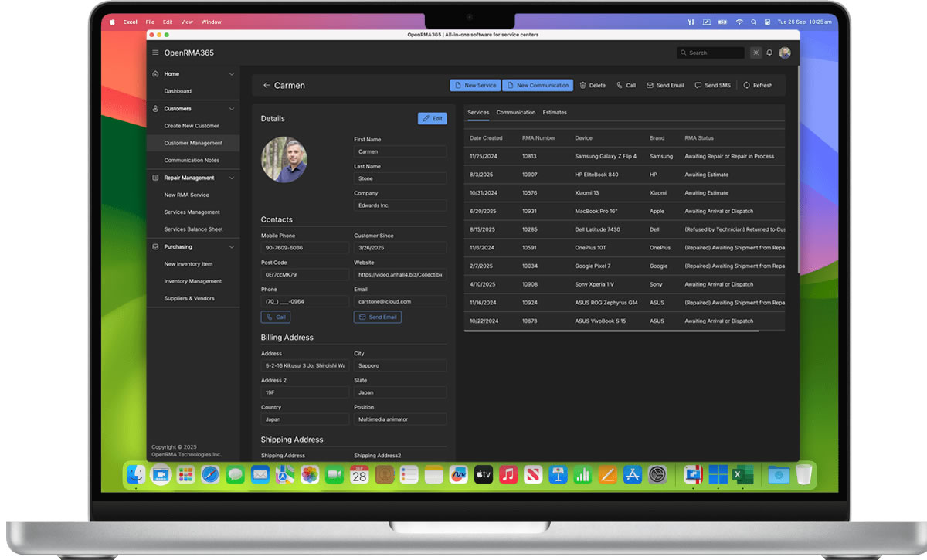Click the hamburger menu icon beside OpenRMA365
The image size is (927, 560).
(x=155, y=53)
